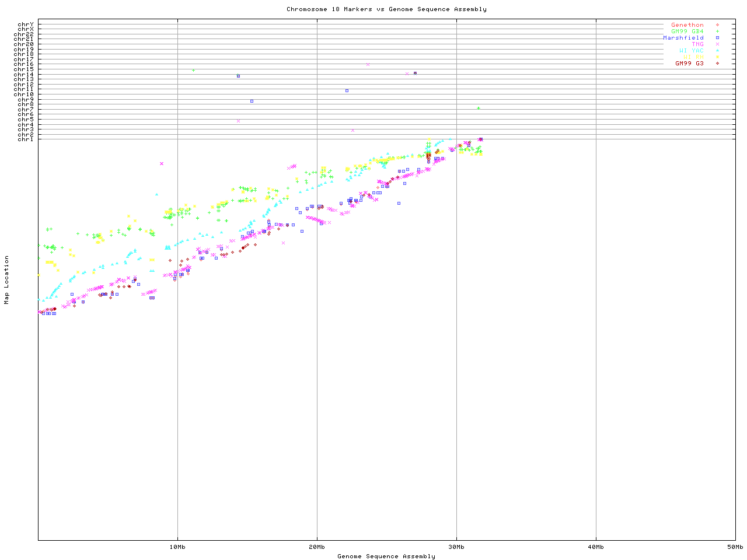Viewport: 747px width, 560px height.
Task: Click the yellow asterisk WI RH legend symbol
Action: pos(717,57)
